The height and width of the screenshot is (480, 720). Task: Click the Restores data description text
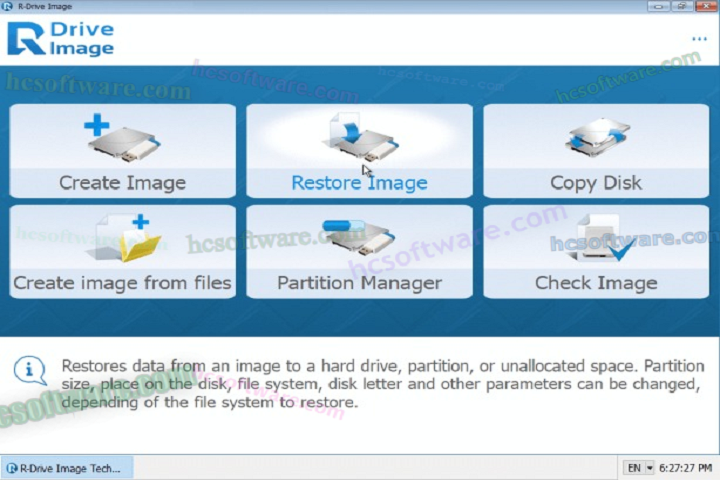(x=382, y=384)
